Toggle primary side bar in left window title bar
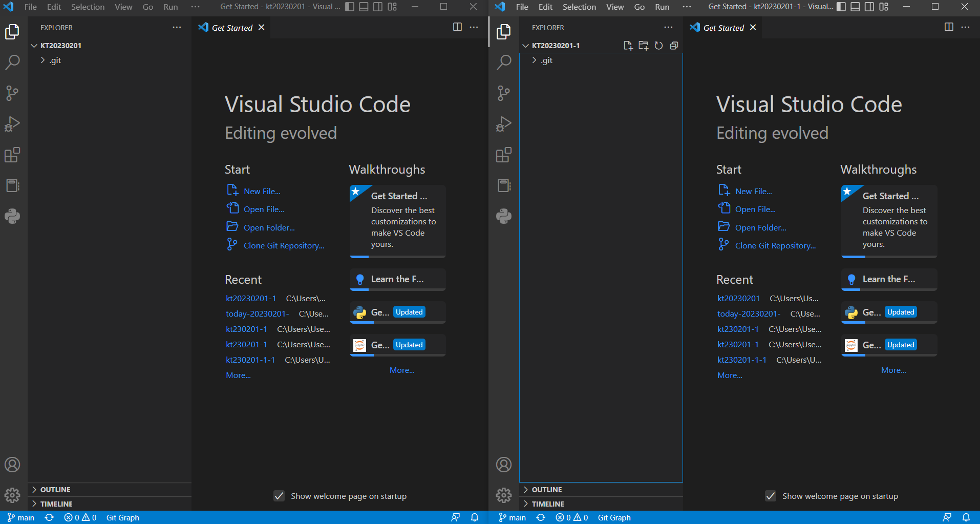 click(350, 7)
